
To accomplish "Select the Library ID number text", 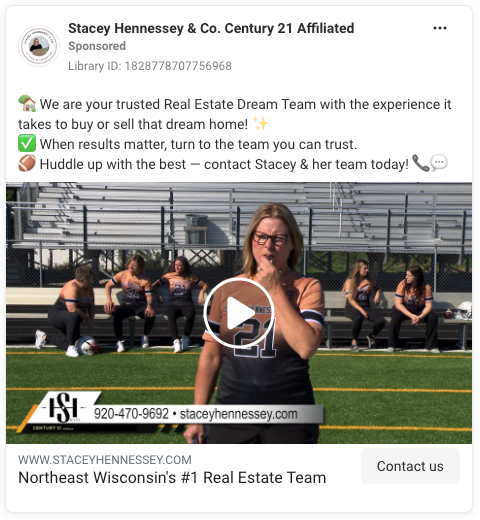I will (178, 66).
